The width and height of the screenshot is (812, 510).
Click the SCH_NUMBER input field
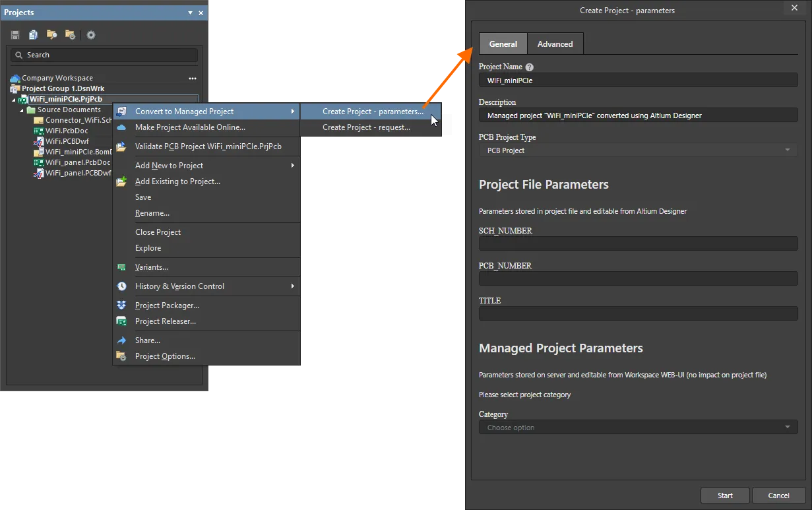(x=639, y=243)
